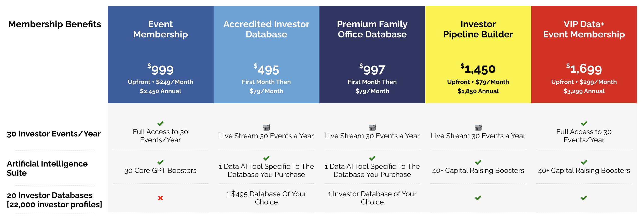Click the checkmark above 30 Core GPT Boosters
644x221 pixels.
pos(160,162)
